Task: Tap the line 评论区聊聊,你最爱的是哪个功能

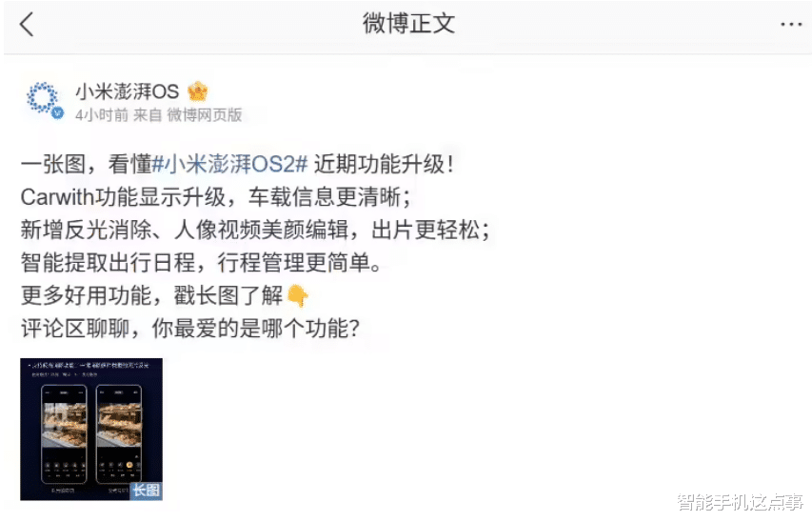Action: [190, 329]
